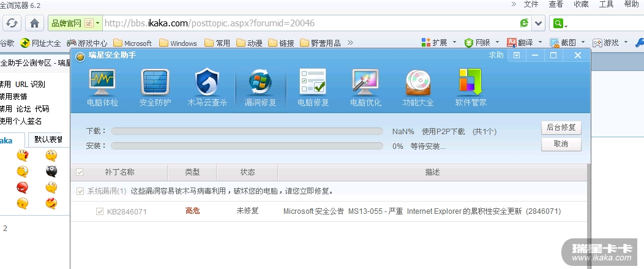
Task: Open the 查看 menu
Action: point(556,4)
